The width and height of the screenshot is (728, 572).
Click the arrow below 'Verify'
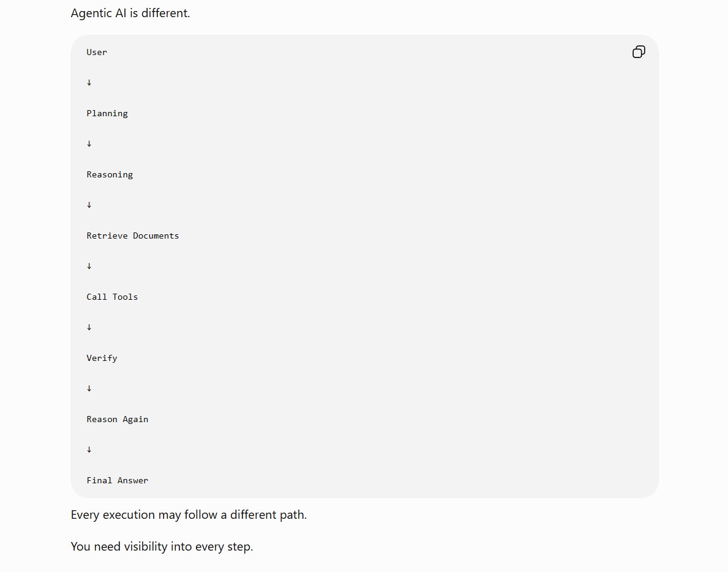coord(89,388)
